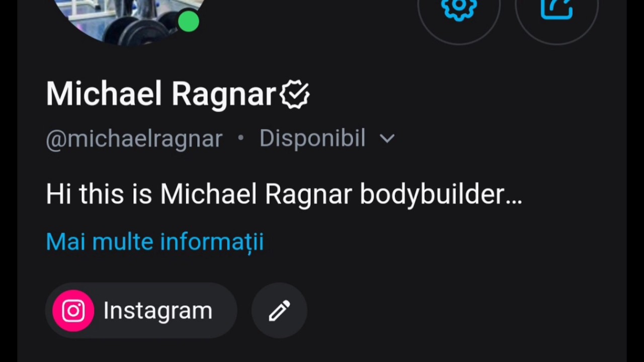Select the @michaelragnar handle
The width and height of the screenshot is (644, 362).
coord(134,139)
